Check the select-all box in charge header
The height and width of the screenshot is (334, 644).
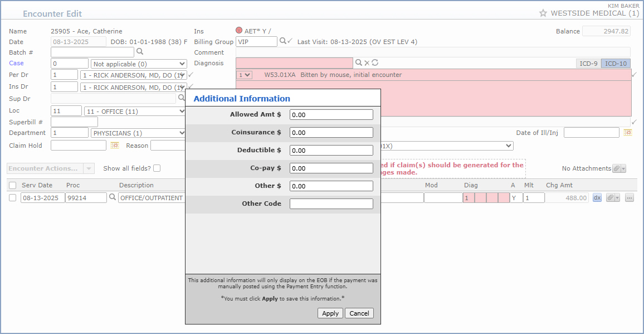click(x=13, y=185)
